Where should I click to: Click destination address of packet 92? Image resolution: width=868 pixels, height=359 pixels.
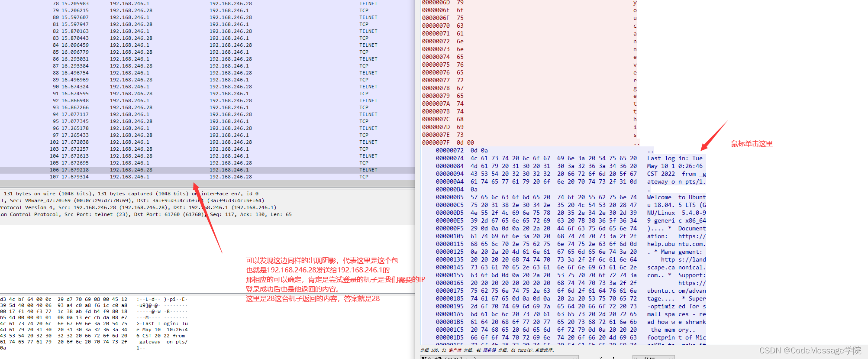click(x=230, y=100)
